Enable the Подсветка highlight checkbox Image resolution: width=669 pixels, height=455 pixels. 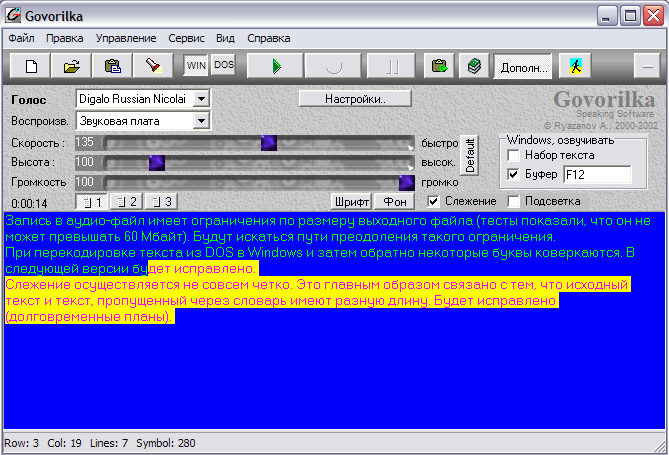[x=513, y=201]
